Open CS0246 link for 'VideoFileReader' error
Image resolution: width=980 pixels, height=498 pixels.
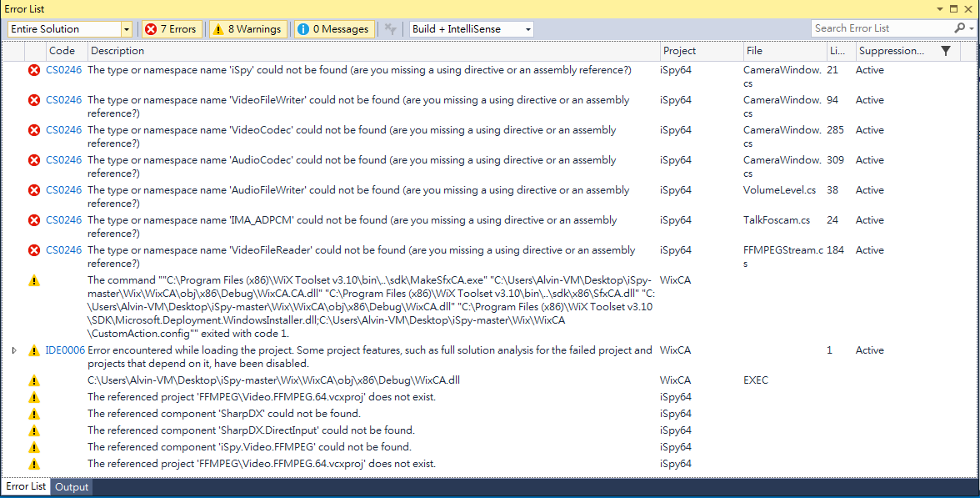point(63,250)
